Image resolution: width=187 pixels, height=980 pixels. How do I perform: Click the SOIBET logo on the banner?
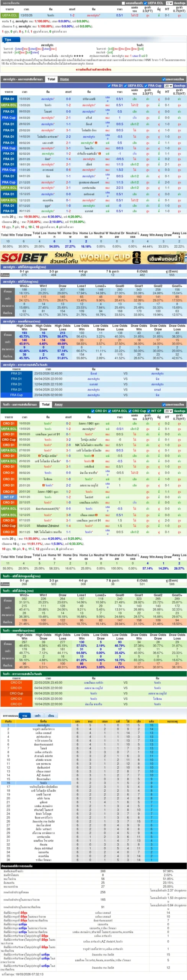coord(24,258)
